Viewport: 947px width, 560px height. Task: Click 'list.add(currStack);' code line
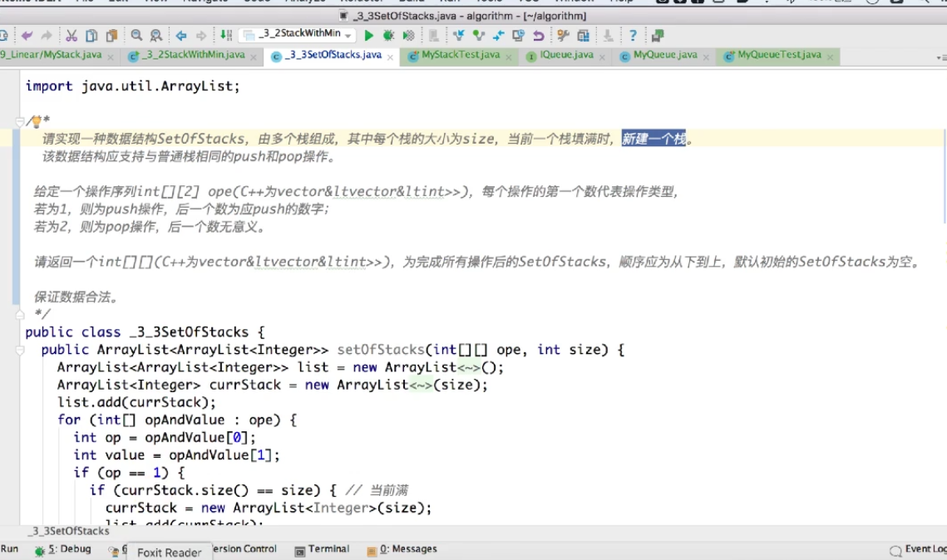pos(136,402)
